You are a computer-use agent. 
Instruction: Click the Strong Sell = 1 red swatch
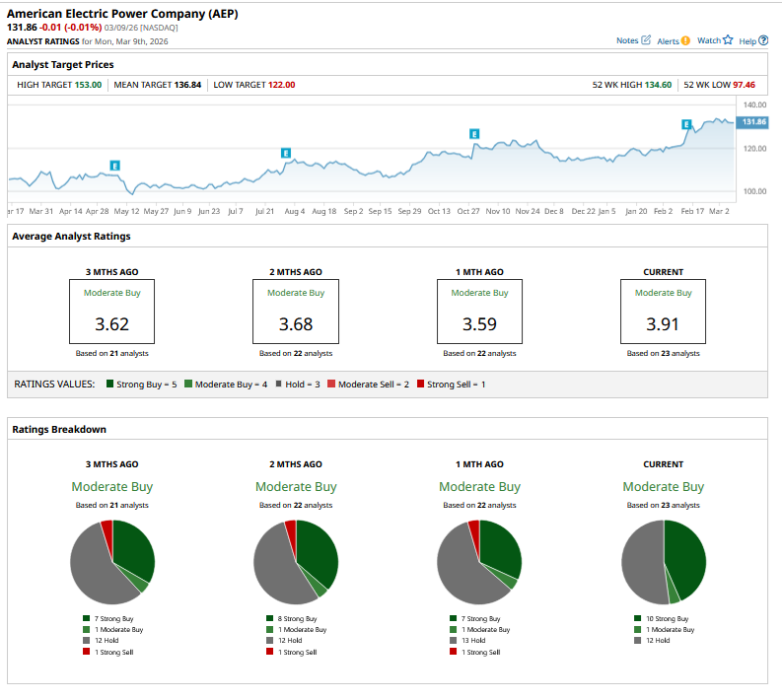pyautogui.click(x=421, y=384)
